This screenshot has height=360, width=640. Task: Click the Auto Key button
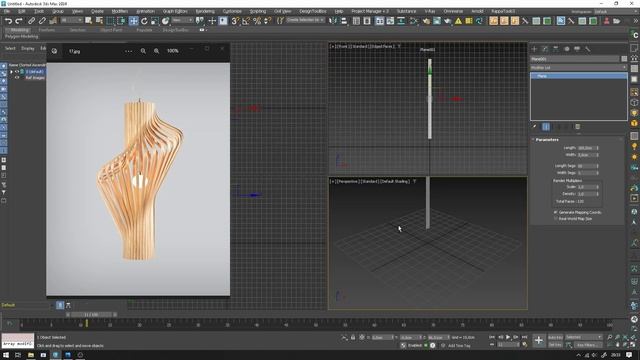tap(555, 337)
